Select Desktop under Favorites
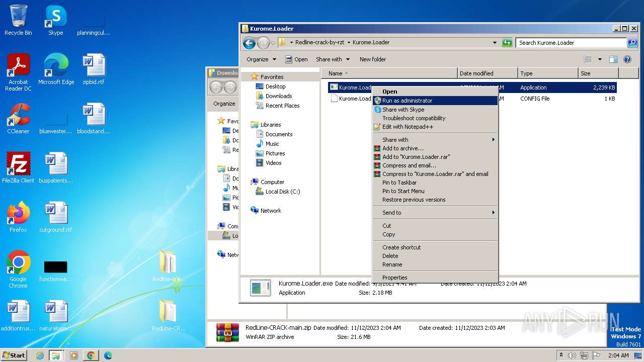This screenshot has height=362, width=644. (275, 86)
